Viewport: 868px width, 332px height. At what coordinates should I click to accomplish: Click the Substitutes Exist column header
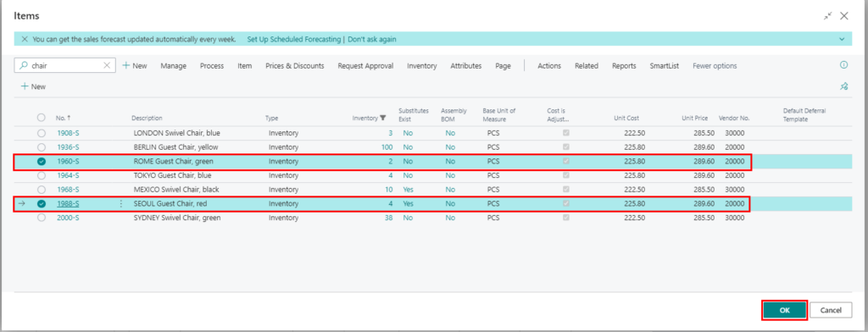pos(414,114)
